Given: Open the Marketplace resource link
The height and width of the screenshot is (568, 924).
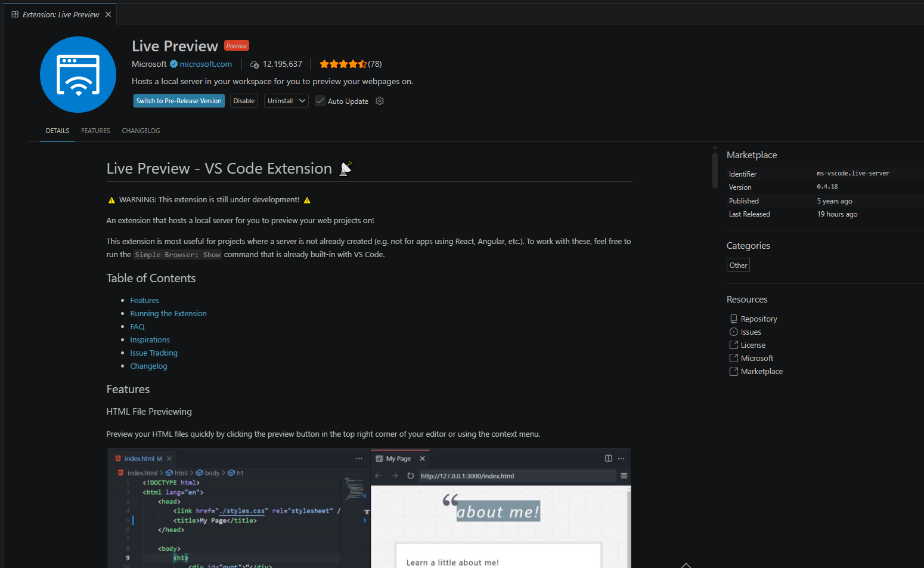Looking at the screenshot, I should click(x=762, y=371).
